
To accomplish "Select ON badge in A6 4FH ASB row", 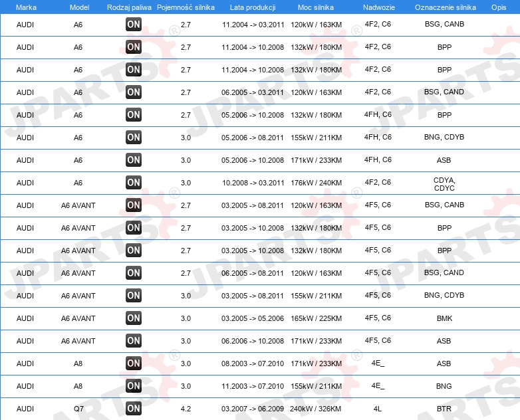I will (x=134, y=159).
